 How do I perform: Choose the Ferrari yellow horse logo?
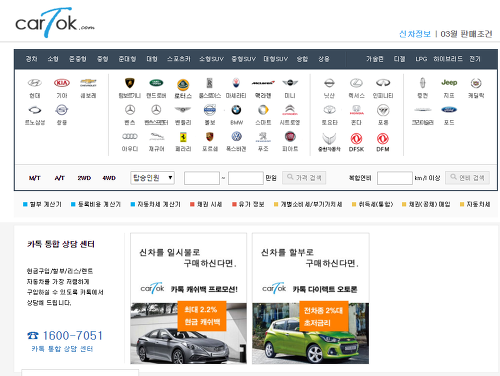point(183,137)
